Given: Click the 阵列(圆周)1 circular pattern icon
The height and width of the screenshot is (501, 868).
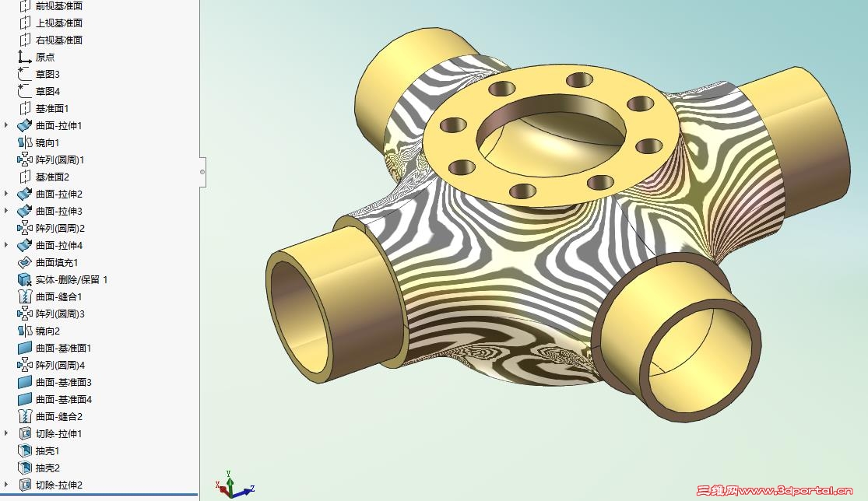Looking at the screenshot, I should point(25,159).
